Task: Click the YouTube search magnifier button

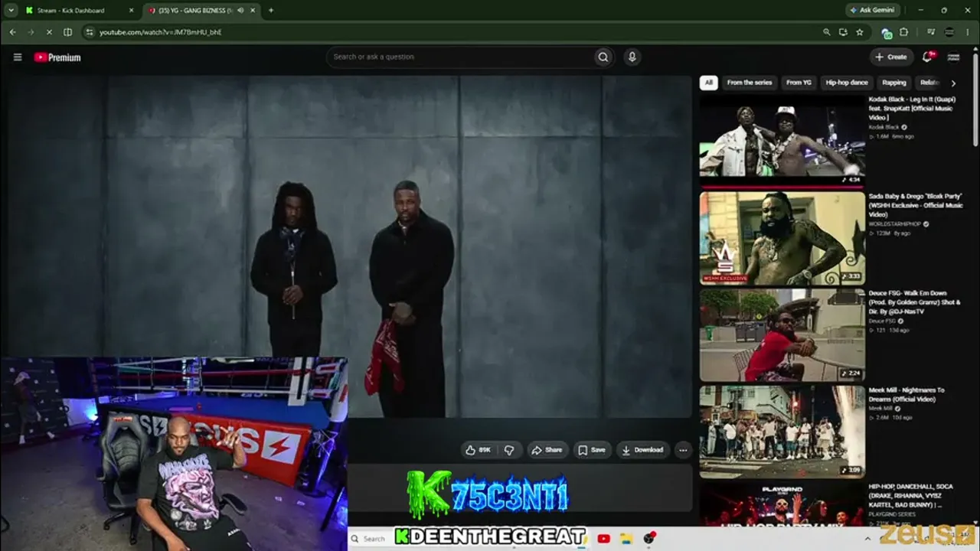Action: click(x=603, y=57)
